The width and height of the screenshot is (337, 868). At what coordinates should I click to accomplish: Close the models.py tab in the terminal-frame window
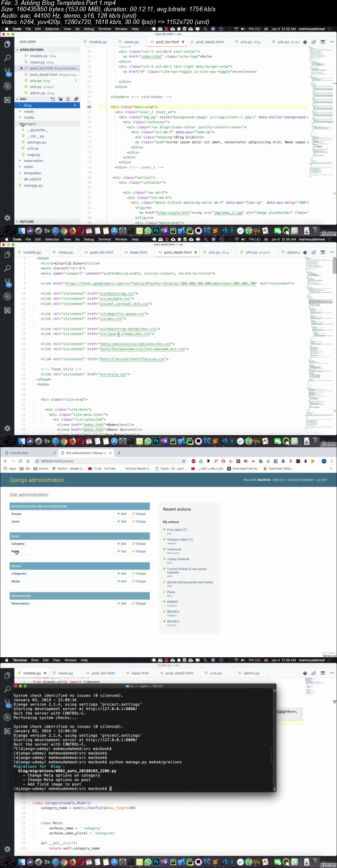45,673
